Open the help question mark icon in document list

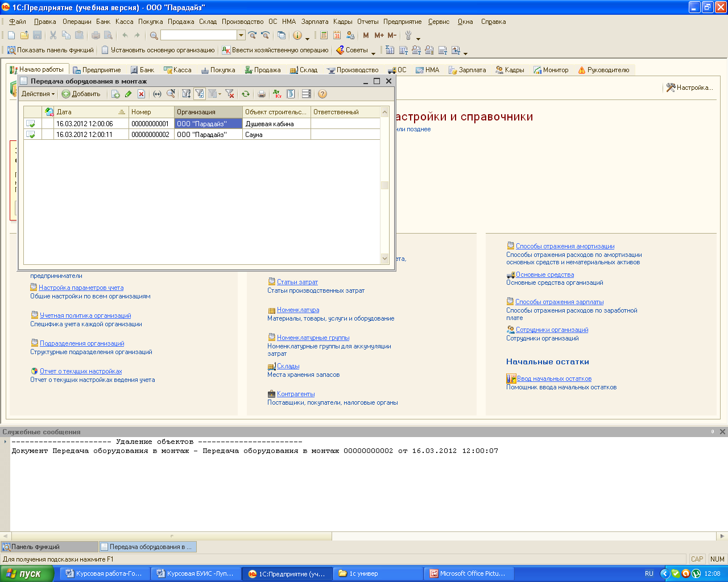(322, 94)
